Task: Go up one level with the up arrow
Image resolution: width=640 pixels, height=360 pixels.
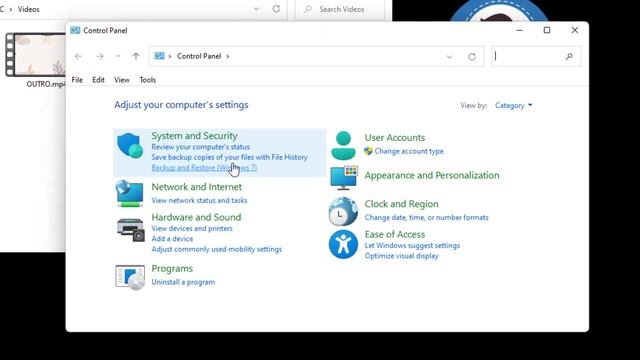Action: 136,56
